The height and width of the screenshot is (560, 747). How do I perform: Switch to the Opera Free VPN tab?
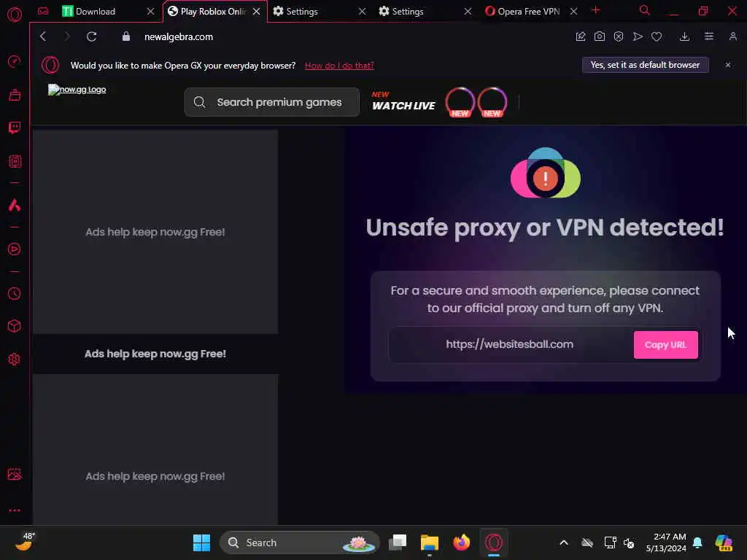(x=524, y=12)
